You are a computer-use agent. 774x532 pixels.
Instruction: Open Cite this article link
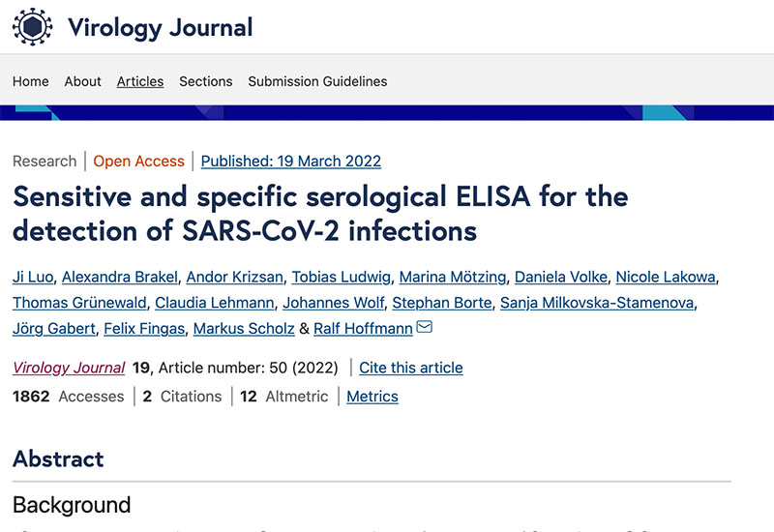click(x=410, y=368)
